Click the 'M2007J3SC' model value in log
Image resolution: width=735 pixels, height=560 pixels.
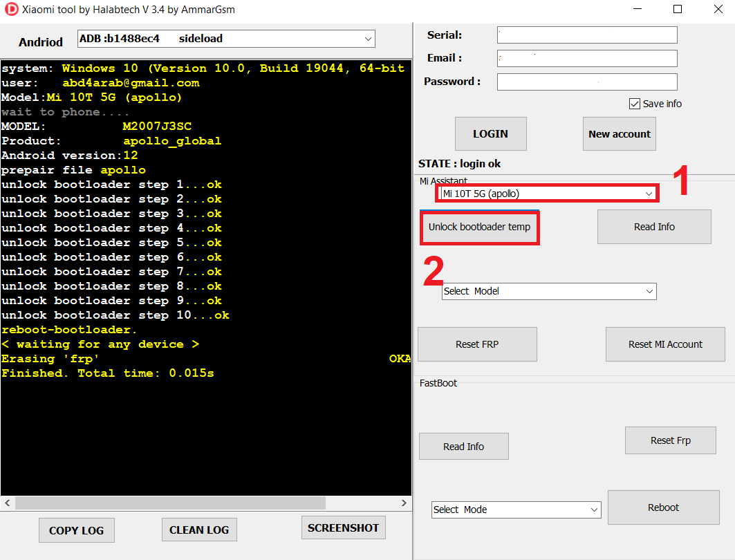click(157, 127)
